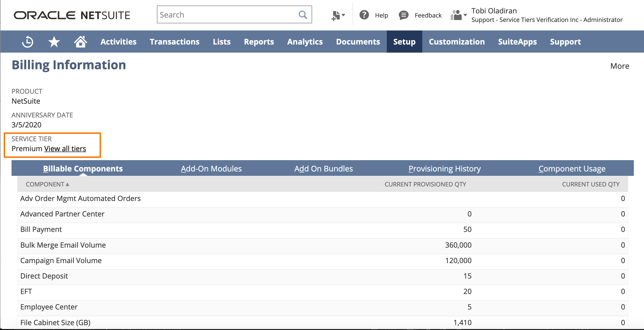This screenshot has height=330, width=644.
Task: Switch to the Billable Components tab
Action: click(83, 168)
